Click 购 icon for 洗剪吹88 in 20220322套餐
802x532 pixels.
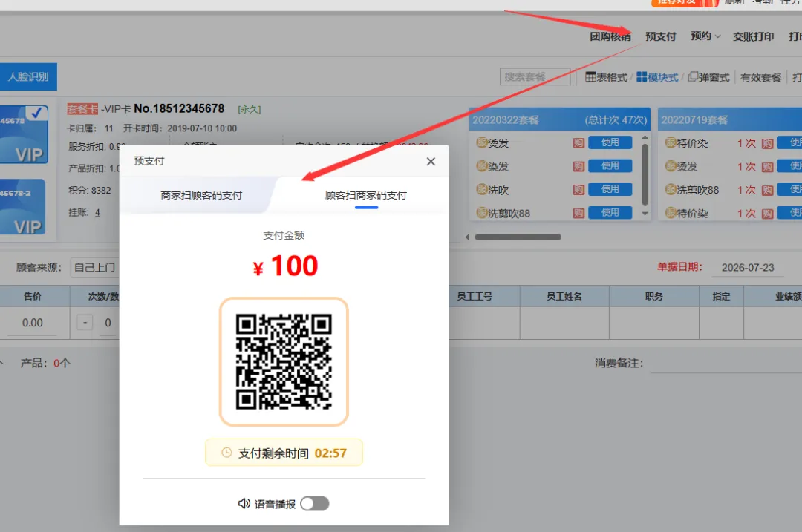578,213
